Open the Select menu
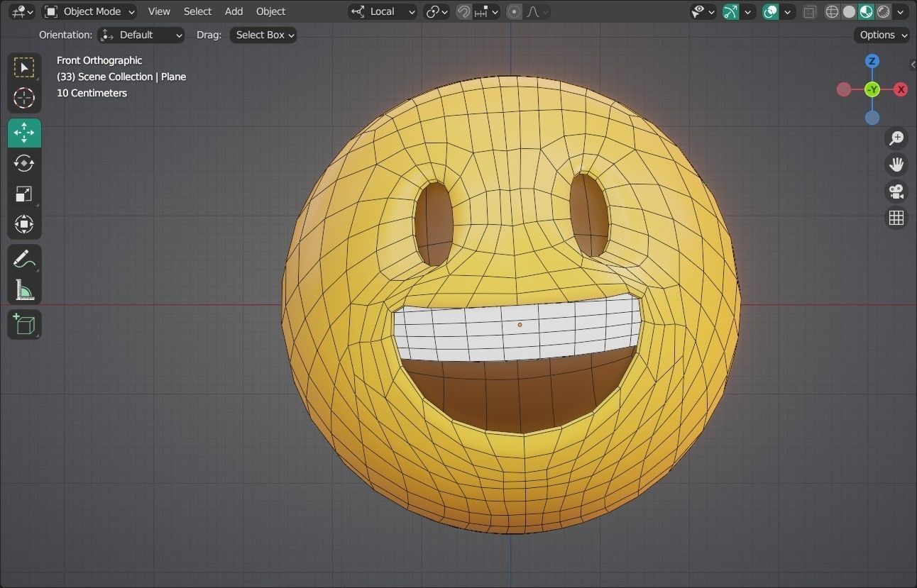The image size is (917, 588). 197,11
